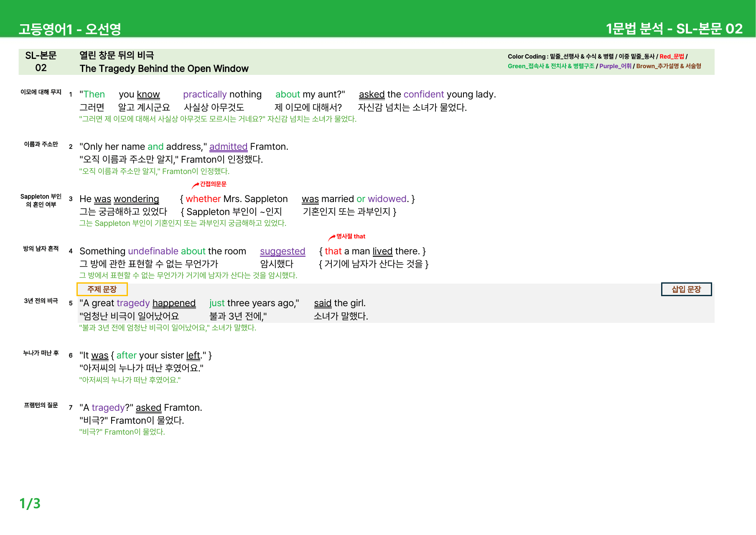Click the underlined word 'admitted'
756x535 pixels.
(228, 147)
